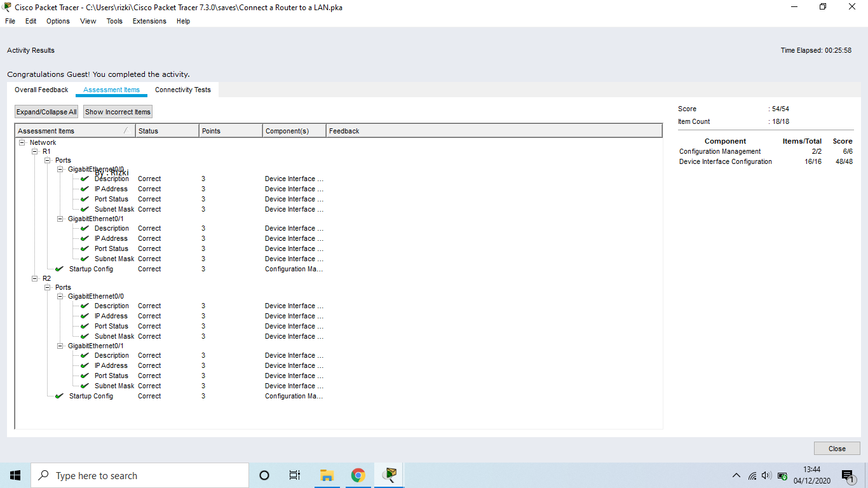Switch to the Connectivity Tests tab
Screen dimensions: 868x488
point(183,90)
